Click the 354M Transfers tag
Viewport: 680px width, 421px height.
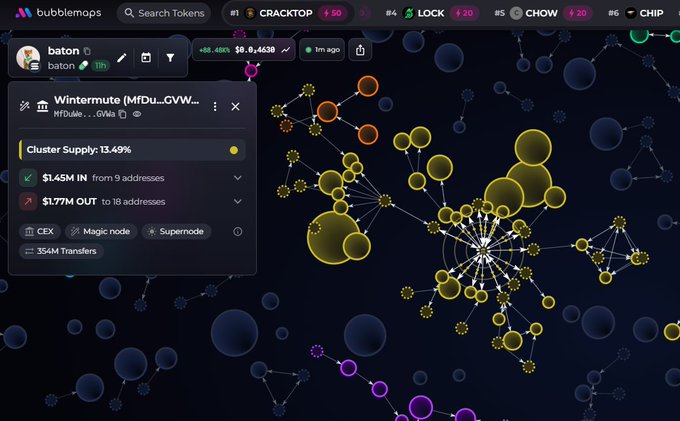tap(61, 251)
